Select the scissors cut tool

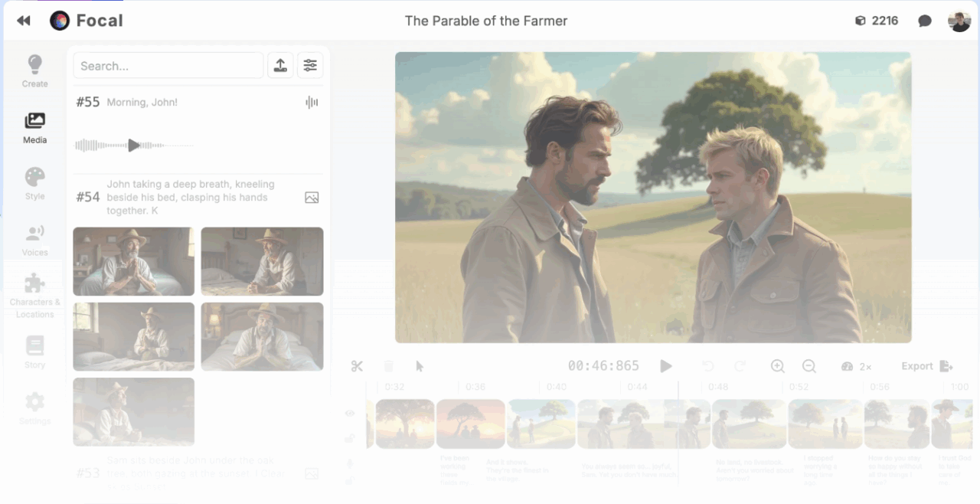pyautogui.click(x=357, y=366)
